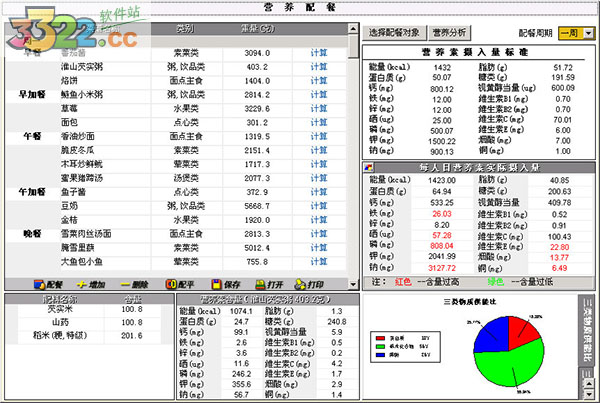
Task: Click the icon beside 每人日营养素实际摄入量 header
Action: click(368, 167)
